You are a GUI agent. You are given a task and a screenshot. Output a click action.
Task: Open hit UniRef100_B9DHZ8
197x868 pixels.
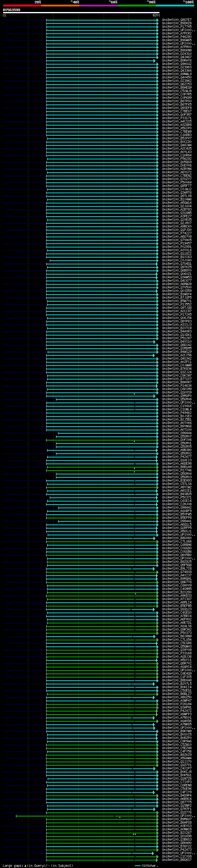(177, 23)
